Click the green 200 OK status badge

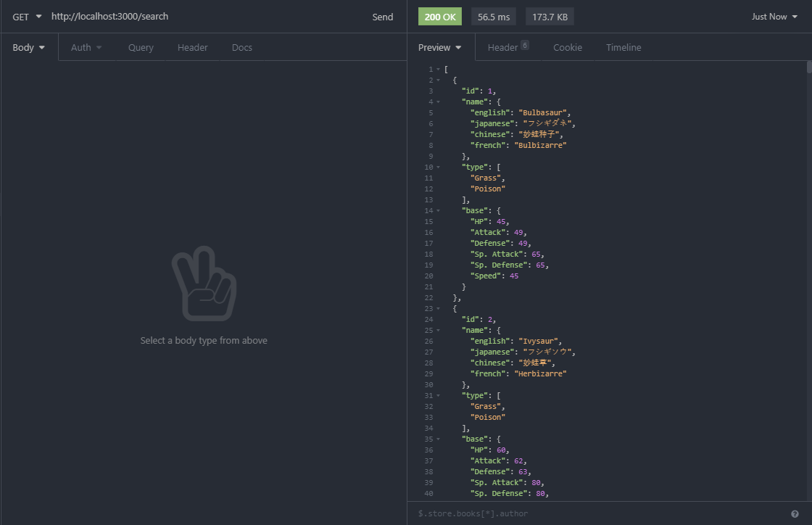[439, 16]
